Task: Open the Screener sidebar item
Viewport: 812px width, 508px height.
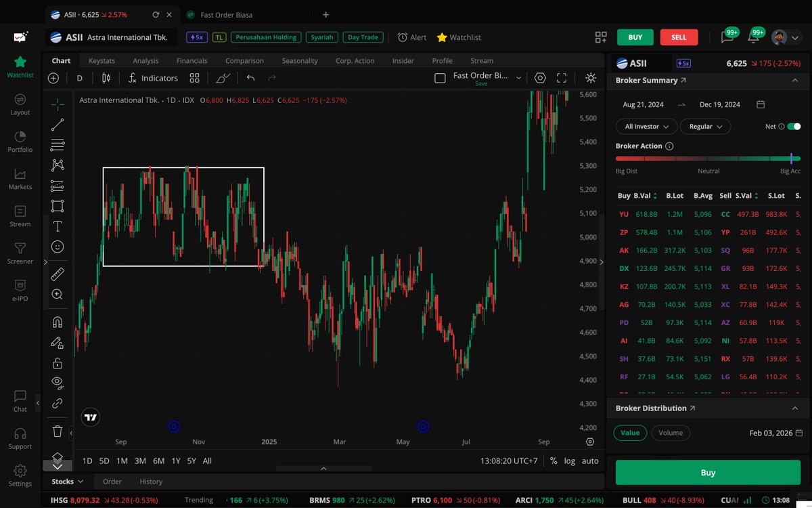Action: click(20, 253)
